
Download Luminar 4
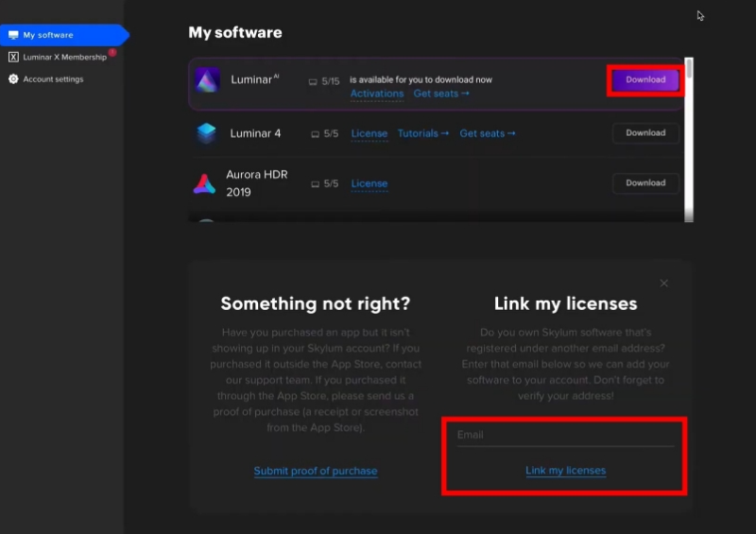tap(645, 133)
